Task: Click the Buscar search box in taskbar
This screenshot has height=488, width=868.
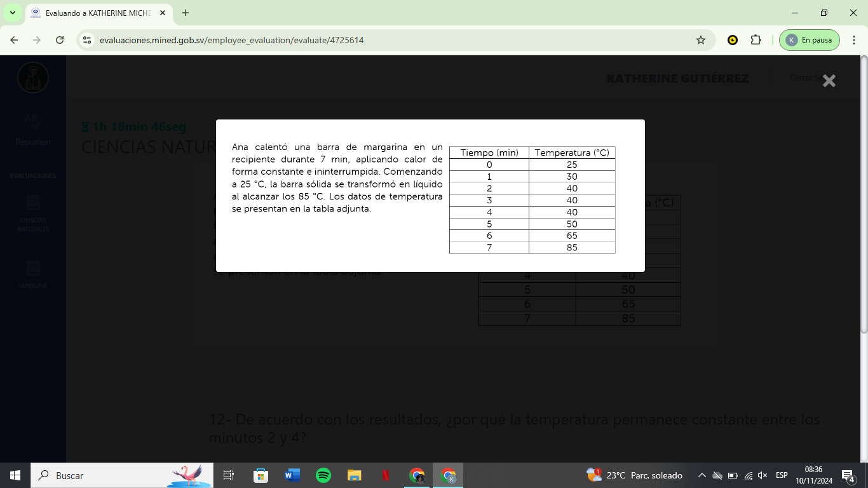Action: point(122,475)
